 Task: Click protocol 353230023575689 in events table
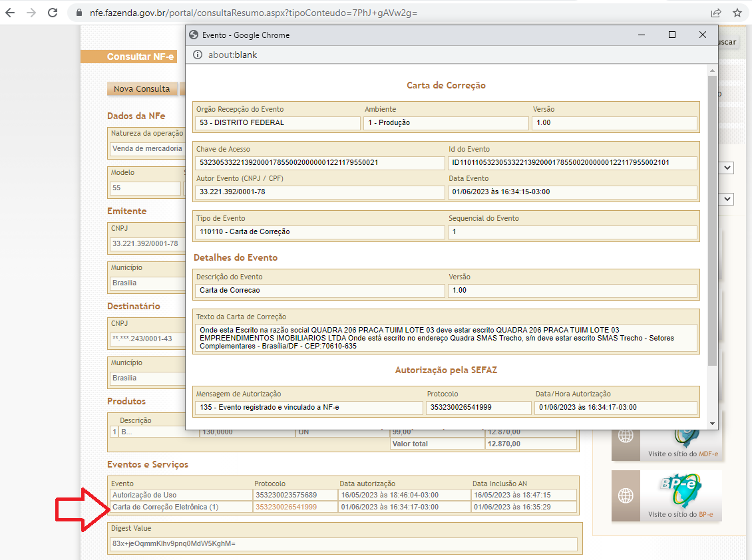pyautogui.click(x=286, y=495)
